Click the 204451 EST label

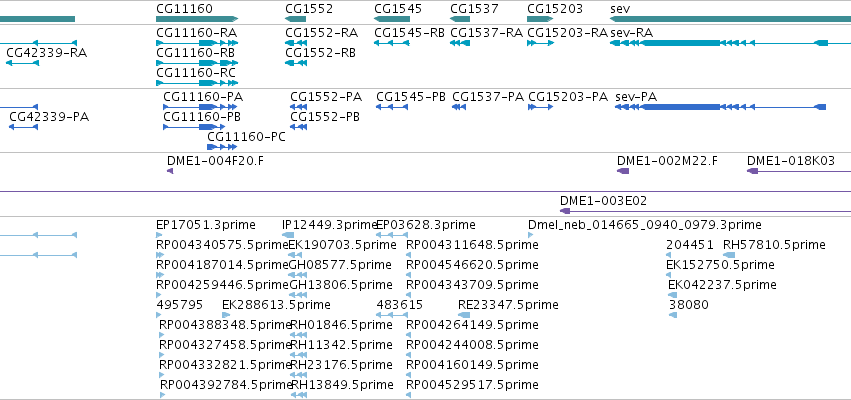(690, 245)
